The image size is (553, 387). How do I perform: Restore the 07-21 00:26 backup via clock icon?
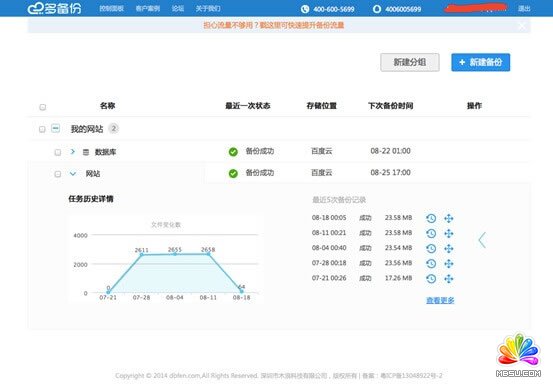(431, 279)
